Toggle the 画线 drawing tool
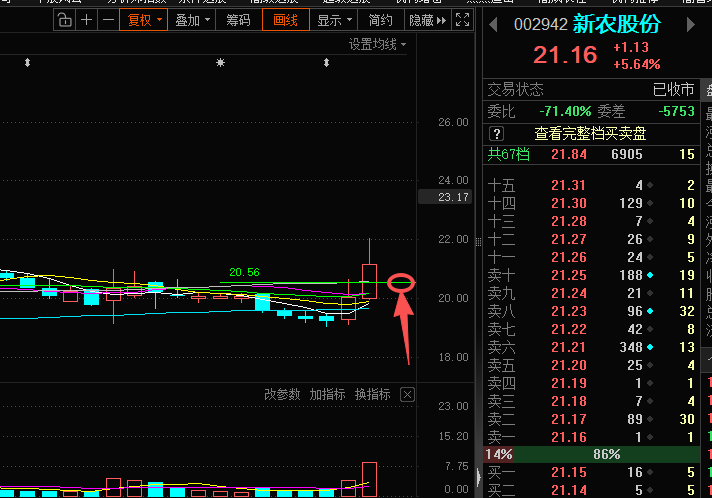712x498 pixels. point(286,20)
